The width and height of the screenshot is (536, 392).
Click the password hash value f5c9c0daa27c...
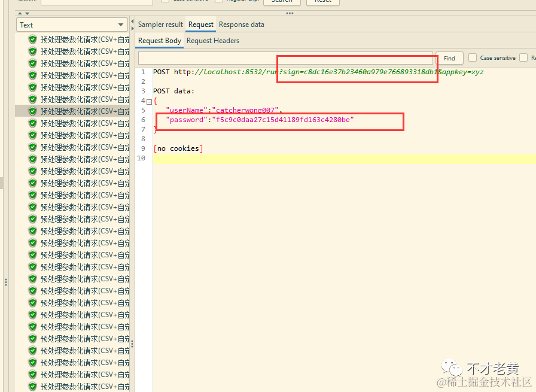point(283,120)
